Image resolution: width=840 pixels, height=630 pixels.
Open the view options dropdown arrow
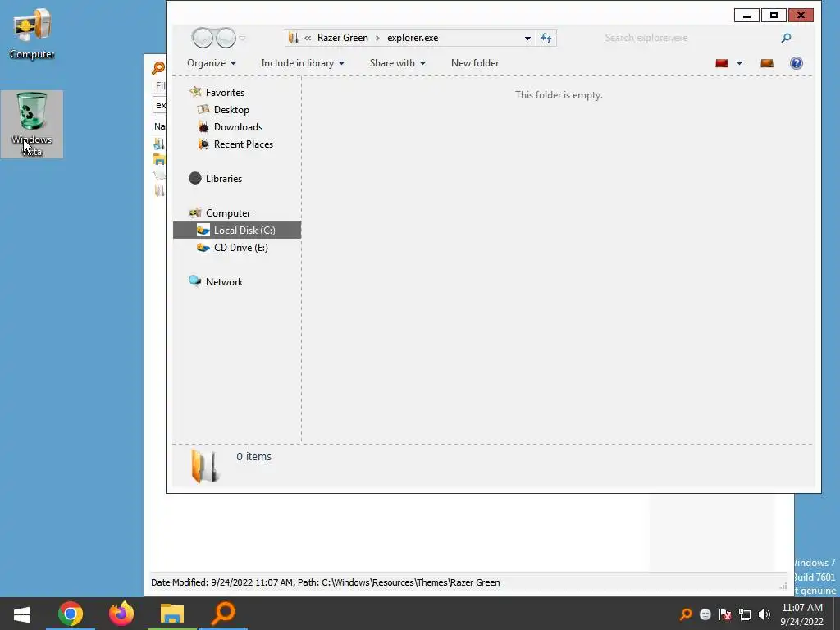pos(739,63)
